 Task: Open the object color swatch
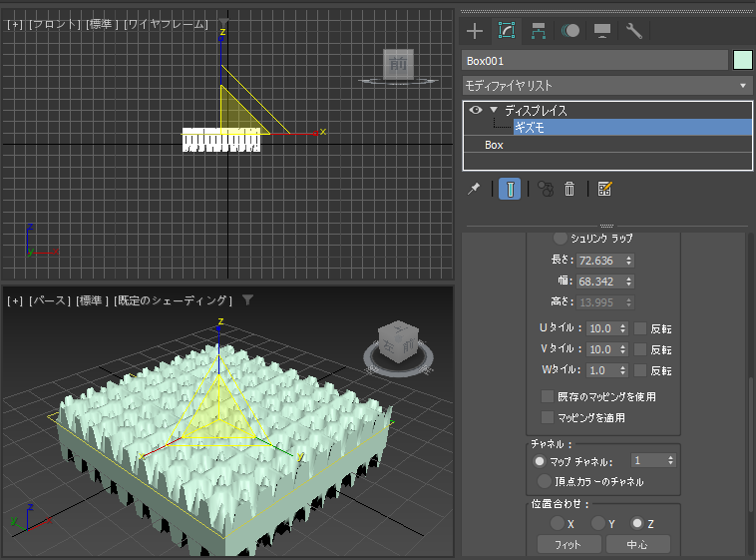click(742, 61)
